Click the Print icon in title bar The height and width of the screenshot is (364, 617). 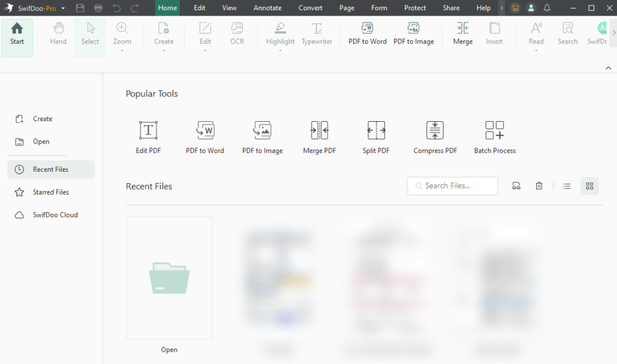98,8
